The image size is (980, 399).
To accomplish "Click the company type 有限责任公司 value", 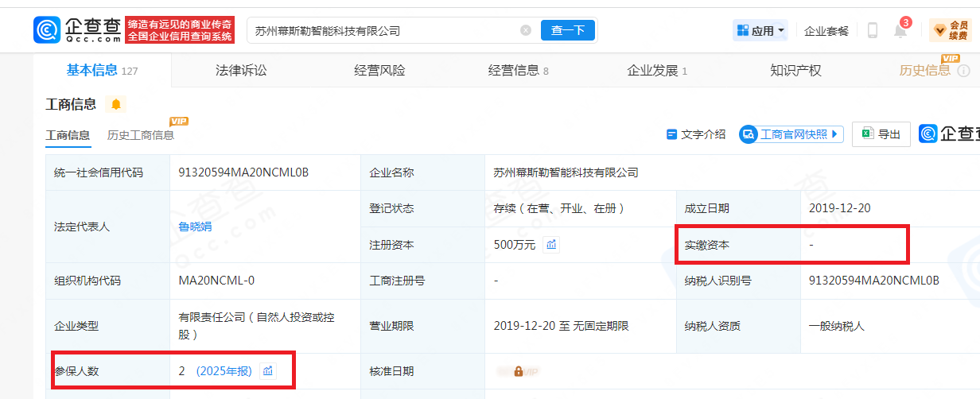I will click(257, 326).
